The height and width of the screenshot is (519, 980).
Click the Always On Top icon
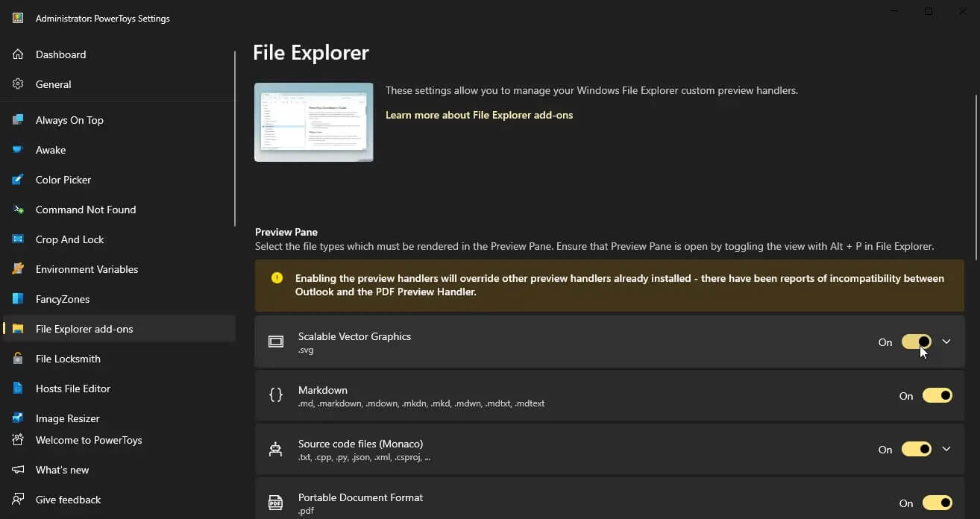pos(18,120)
